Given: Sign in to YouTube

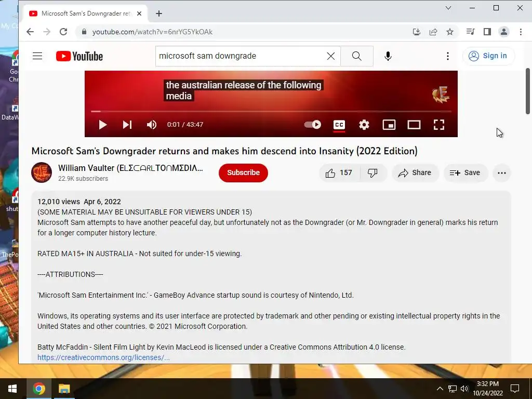Looking at the screenshot, I should (x=488, y=56).
